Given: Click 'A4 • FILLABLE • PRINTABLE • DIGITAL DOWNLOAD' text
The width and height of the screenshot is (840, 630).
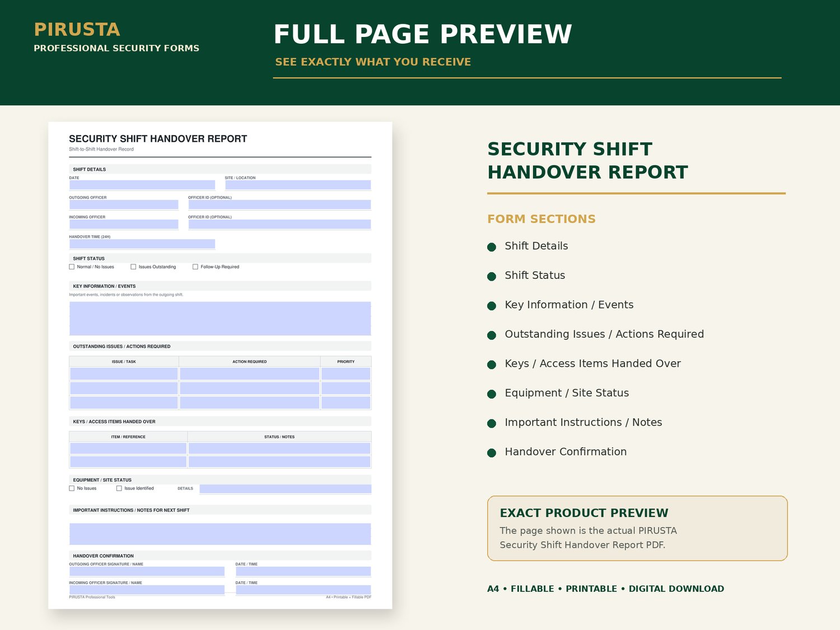Looking at the screenshot, I should [x=605, y=589].
